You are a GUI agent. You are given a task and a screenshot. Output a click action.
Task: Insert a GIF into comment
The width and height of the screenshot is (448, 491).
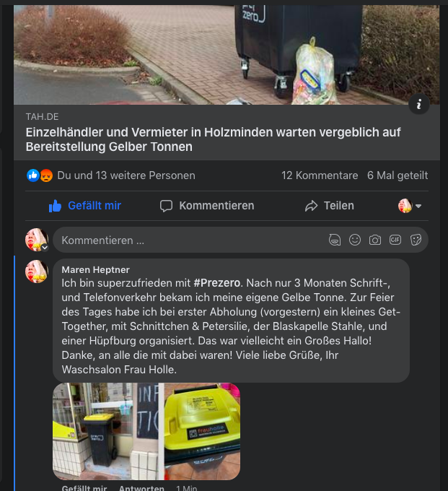395,240
